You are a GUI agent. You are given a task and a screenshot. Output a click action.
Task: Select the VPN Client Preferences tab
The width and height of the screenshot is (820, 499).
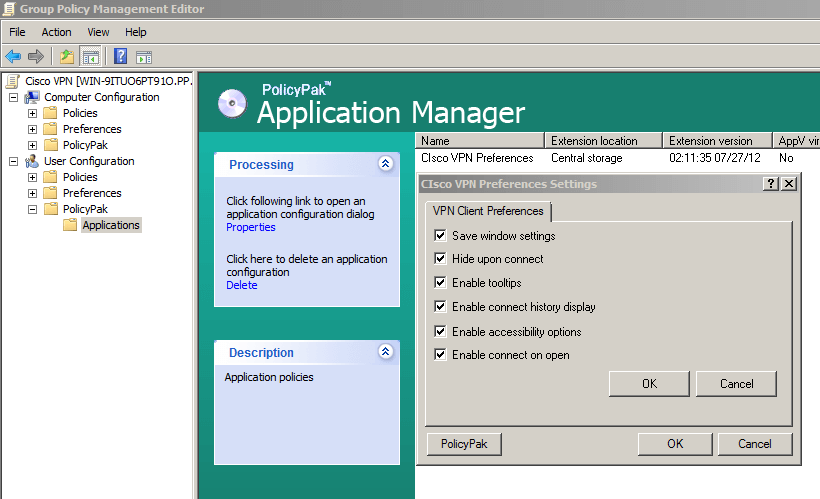488,211
